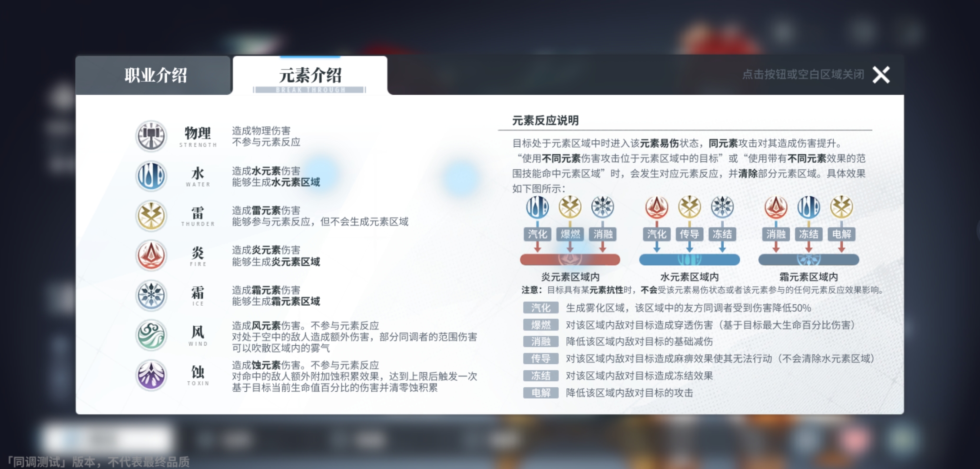Click the blue water element zone bar
This screenshot has width=980, height=469.
coord(689,260)
